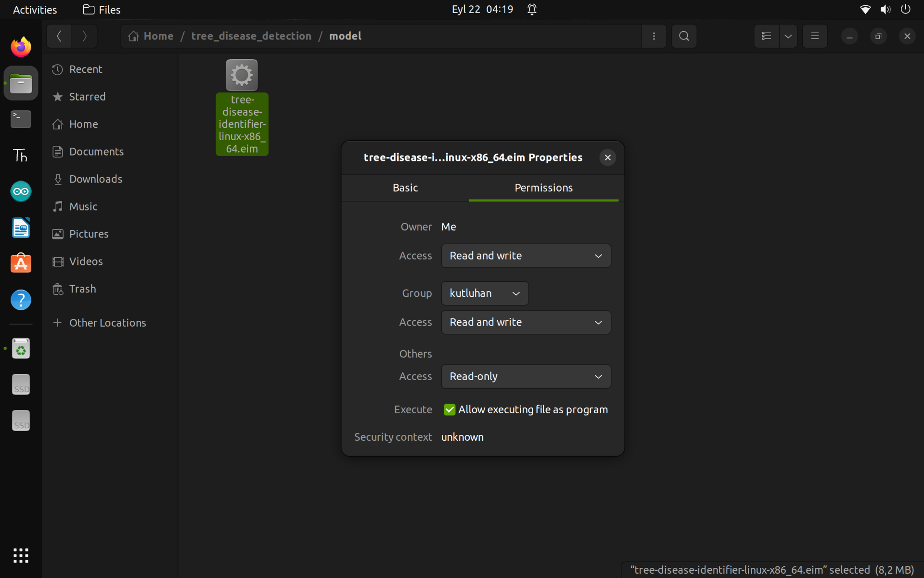Open Arduino IDE from the dock
This screenshot has height=578, width=924.
coord(21,192)
